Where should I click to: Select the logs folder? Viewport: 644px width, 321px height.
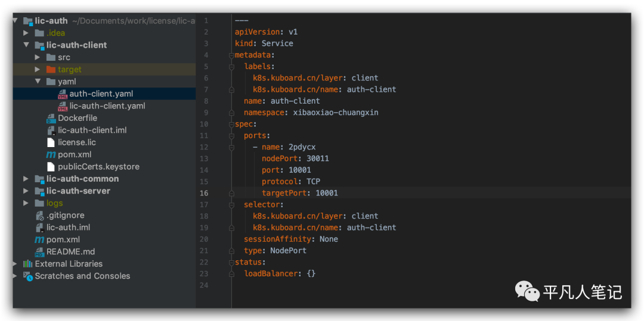[54, 203]
